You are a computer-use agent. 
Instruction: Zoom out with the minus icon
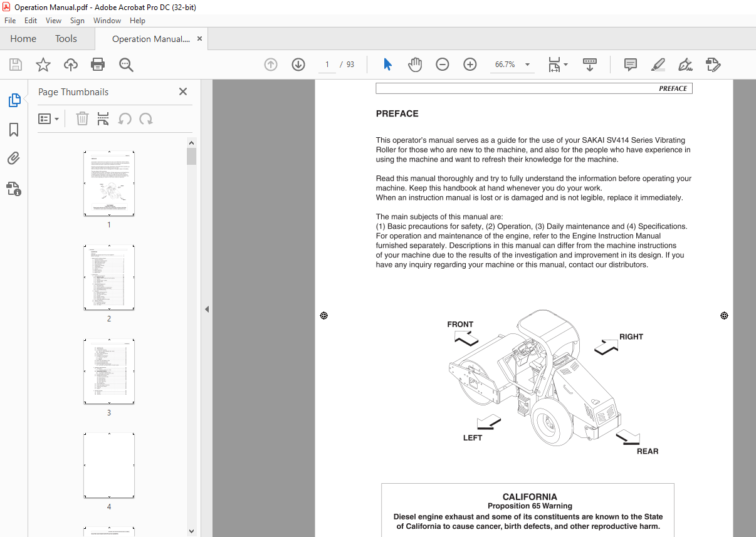click(443, 65)
